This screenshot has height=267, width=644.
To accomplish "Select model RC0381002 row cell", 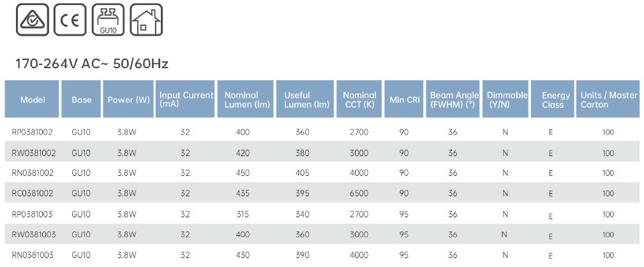I will (33, 193).
